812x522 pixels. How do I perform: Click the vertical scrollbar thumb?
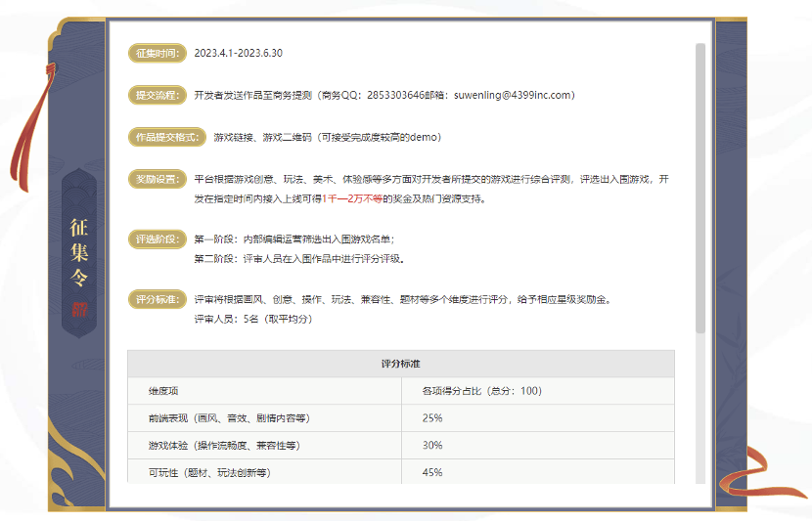[700, 189]
